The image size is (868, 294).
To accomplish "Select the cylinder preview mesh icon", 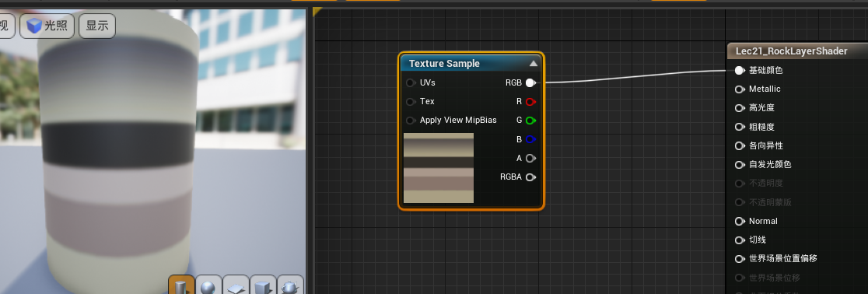I will pyautogui.click(x=181, y=285).
